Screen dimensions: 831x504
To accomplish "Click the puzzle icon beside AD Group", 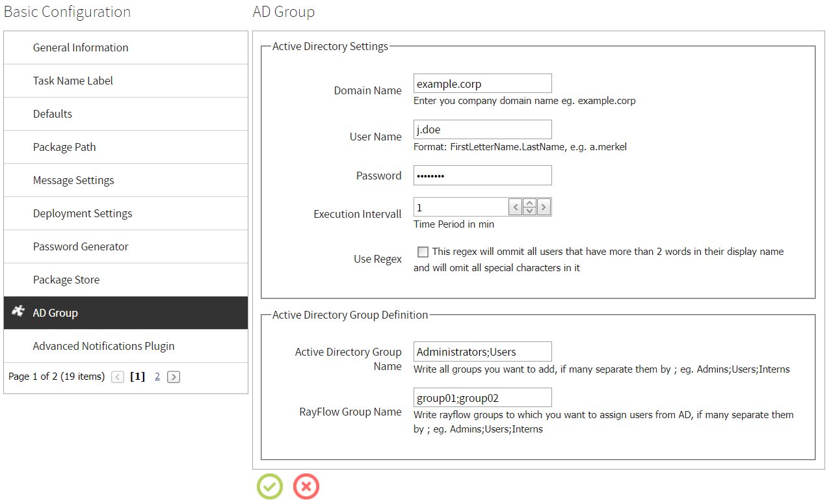I will click(x=18, y=312).
